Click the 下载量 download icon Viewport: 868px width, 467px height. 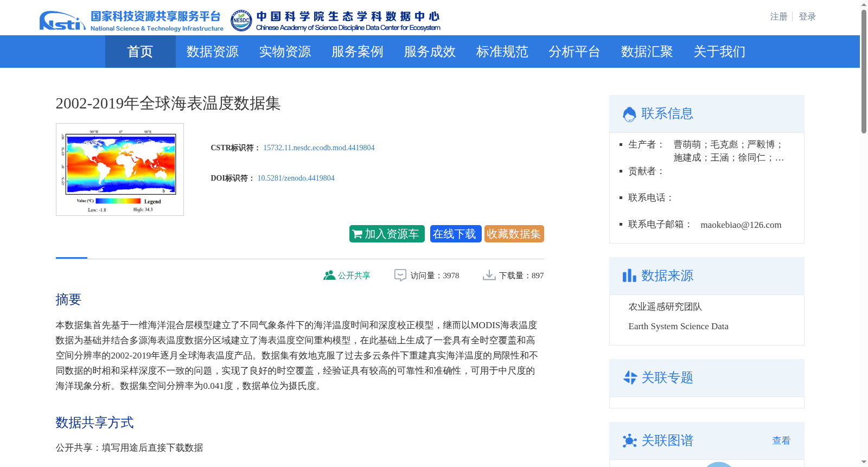click(489, 276)
